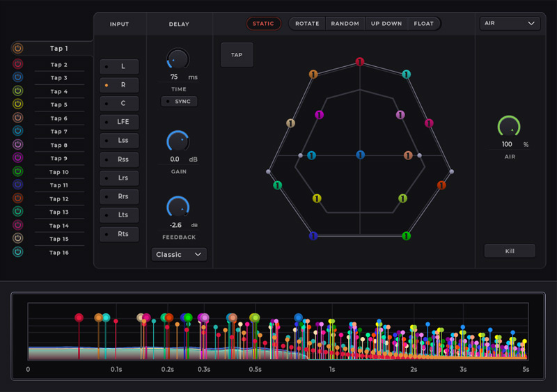Switch to the FLOAT motion mode
Viewport: 557px width, 392px height.
[x=423, y=24]
